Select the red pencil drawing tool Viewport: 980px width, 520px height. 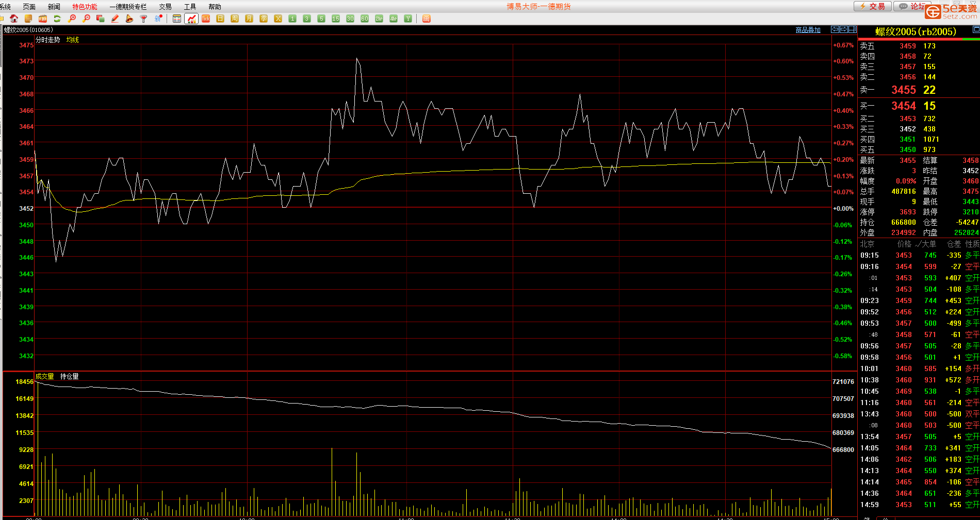pyautogui.click(x=115, y=19)
